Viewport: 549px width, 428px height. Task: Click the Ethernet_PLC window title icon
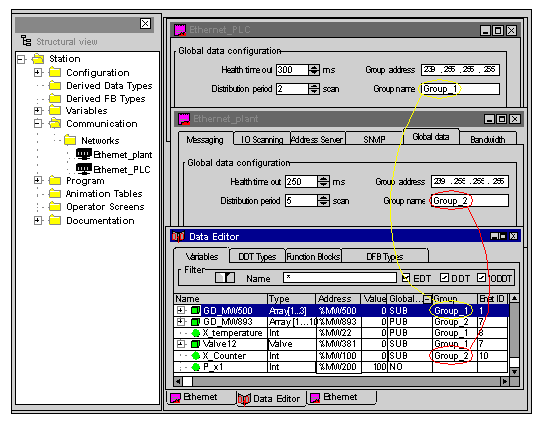pos(180,30)
